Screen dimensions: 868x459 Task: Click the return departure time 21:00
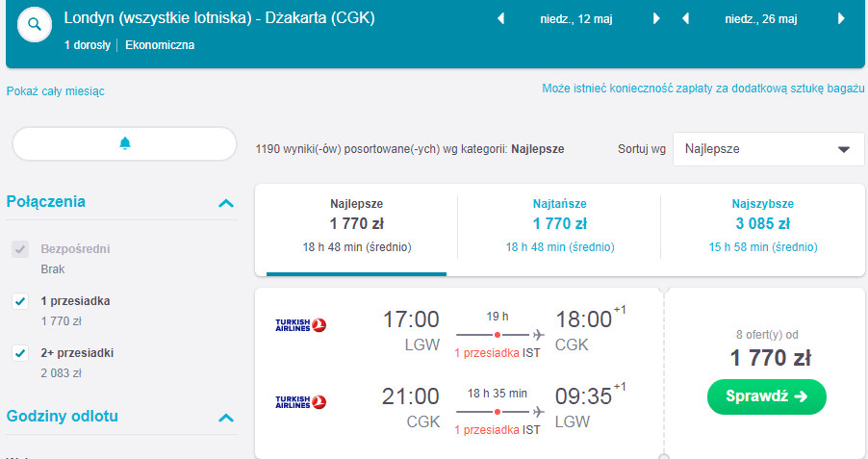[x=410, y=397]
